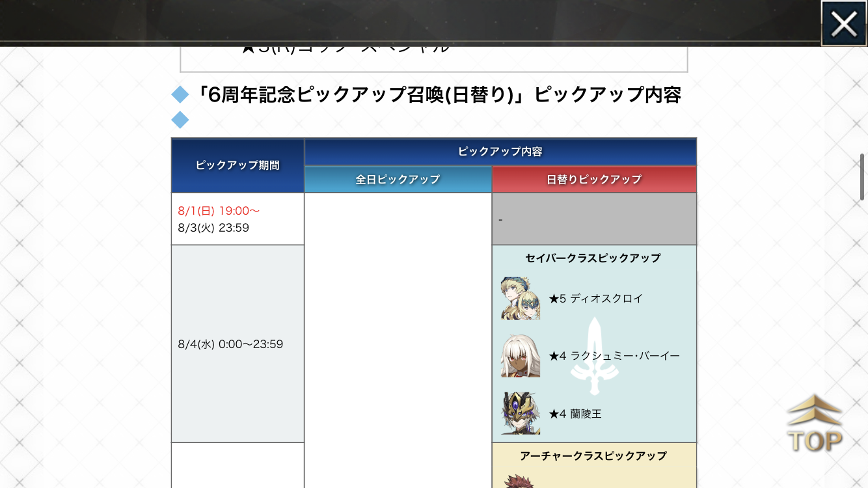
Task: Tap the red-haired Archer portrait at bottom
Action: [x=518, y=481]
